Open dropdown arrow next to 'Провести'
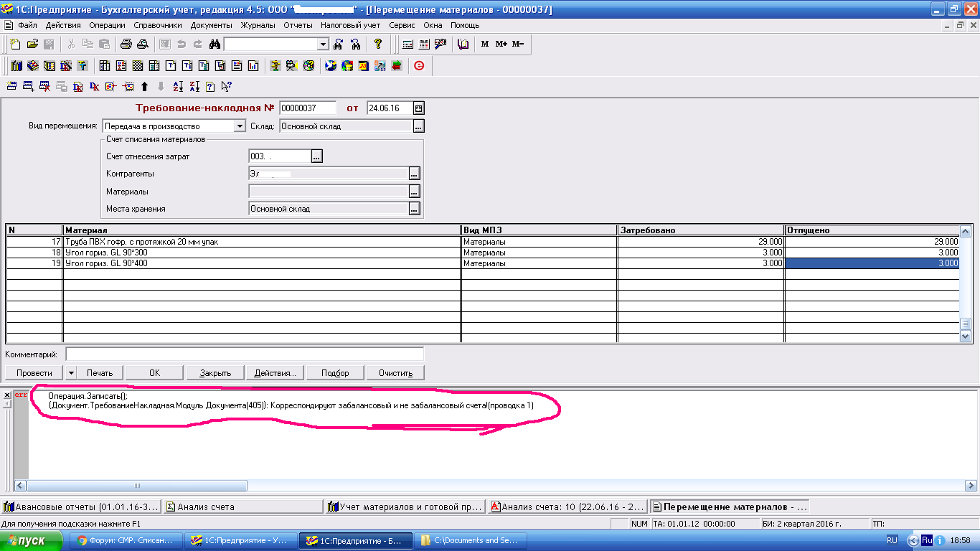Viewport: 980px width, 551px height. 71,373
